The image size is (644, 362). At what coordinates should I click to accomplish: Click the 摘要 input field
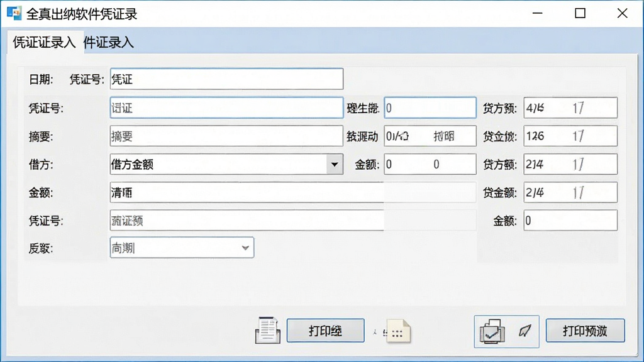tap(226, 136)
